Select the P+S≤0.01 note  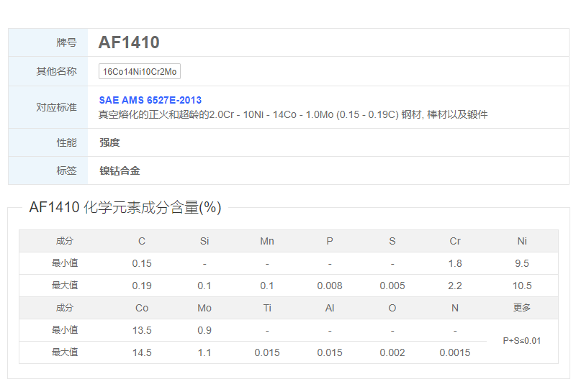tap(522, 341)
